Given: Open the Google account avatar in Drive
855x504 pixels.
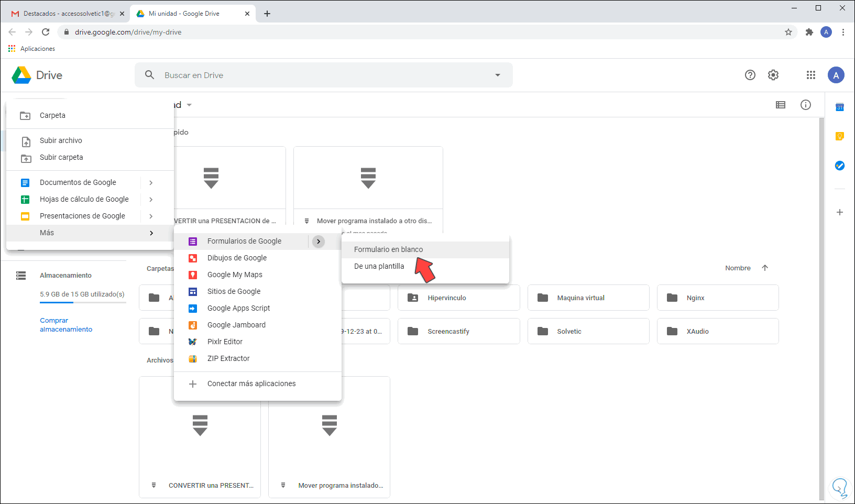Looking at the screenshot, I should click(x=836, y=75).
